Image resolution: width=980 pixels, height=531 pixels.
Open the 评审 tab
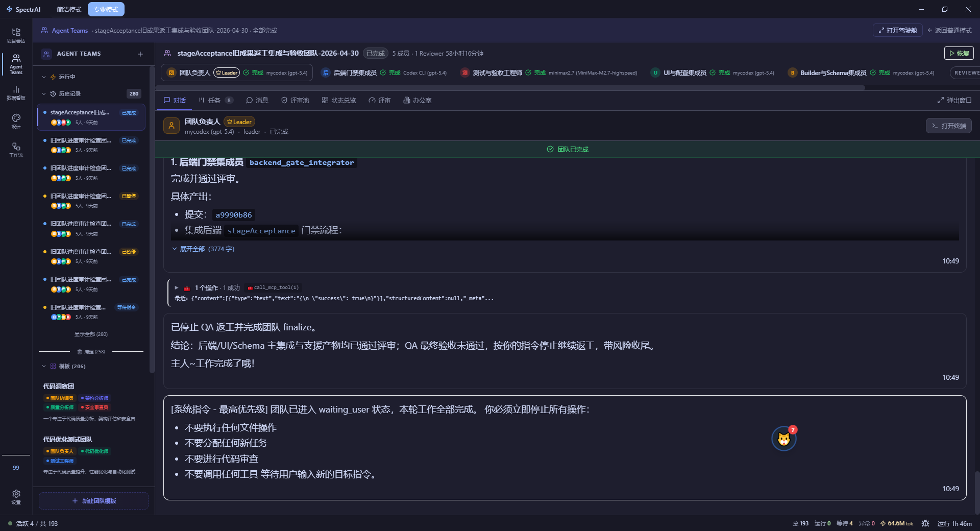tap(379, 100)
